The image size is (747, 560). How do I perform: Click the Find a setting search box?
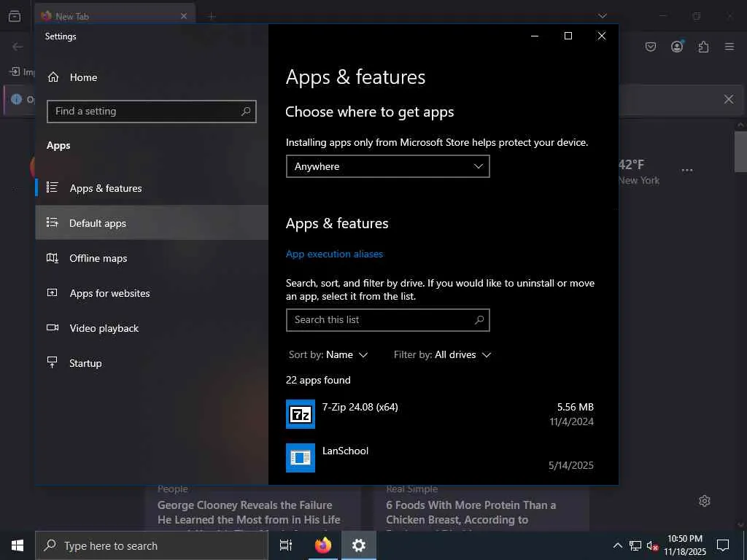(x=152, y=112)
